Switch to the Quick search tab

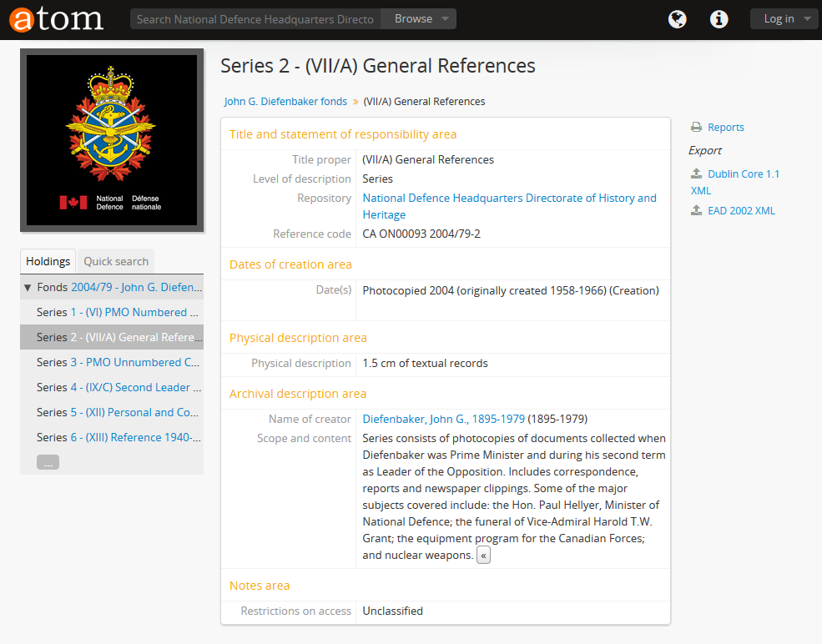(x=115, y=261)
